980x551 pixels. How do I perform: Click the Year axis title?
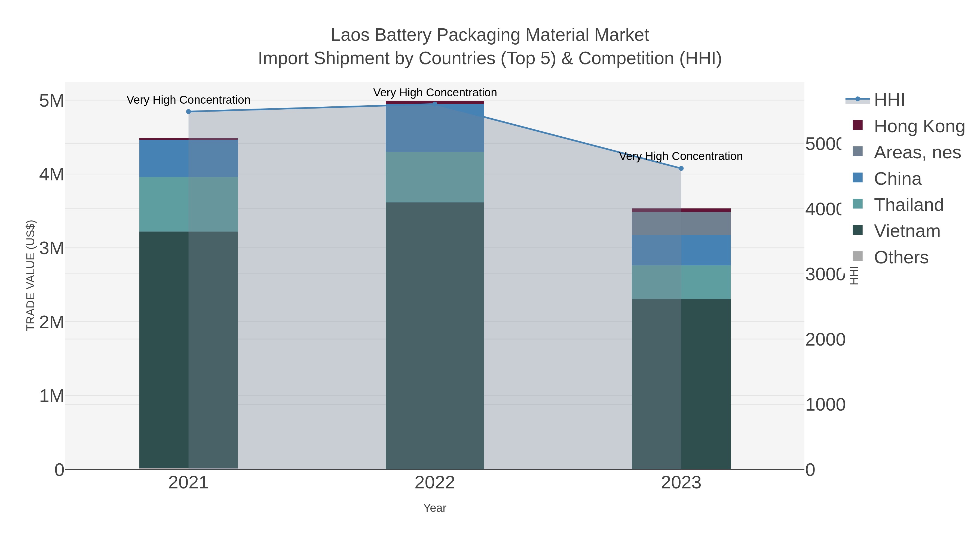435,508
